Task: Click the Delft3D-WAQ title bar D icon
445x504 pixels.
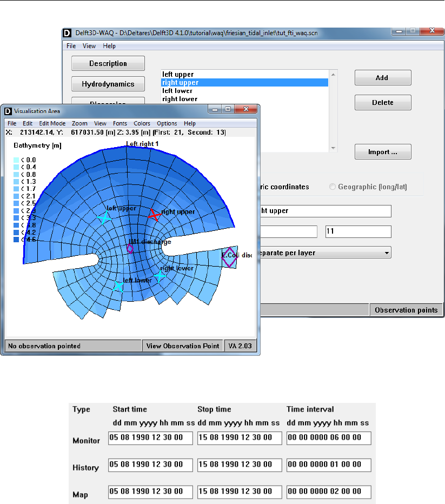Action: click(68, 33)
